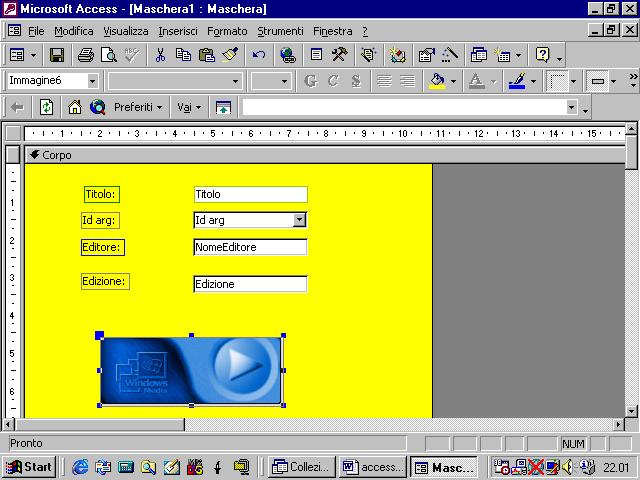Open the Immagine6 object dropdown
The width and height of the screenshot is (640, 480).
coord(93,81)
